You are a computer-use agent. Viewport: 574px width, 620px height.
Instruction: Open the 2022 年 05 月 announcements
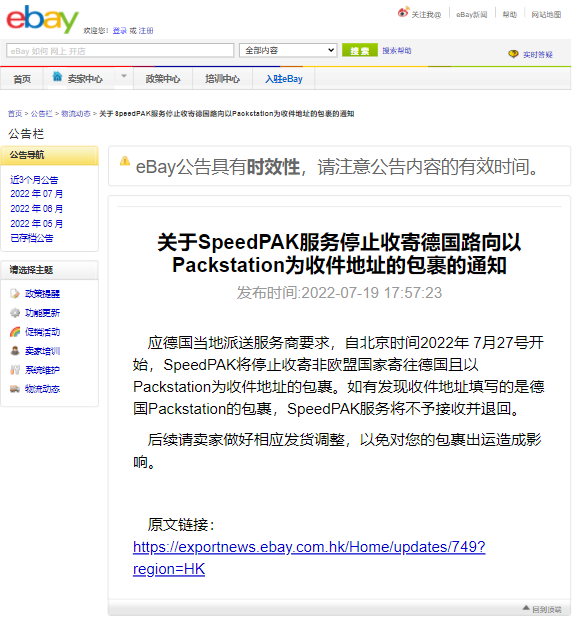click(x=36, y=224)
